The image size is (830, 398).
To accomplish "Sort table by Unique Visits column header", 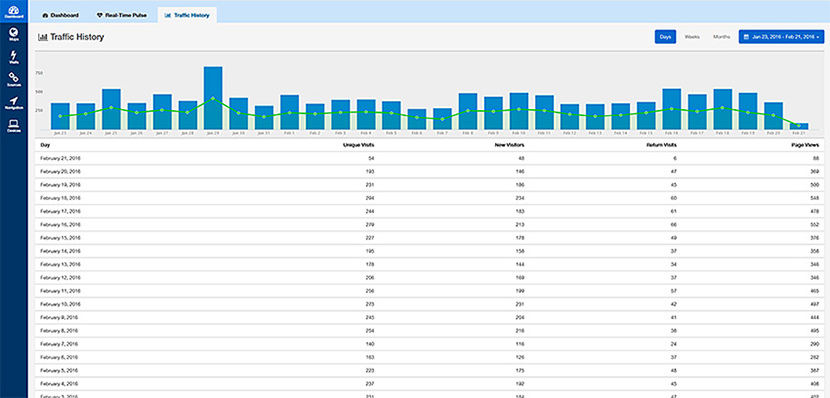I will tap(359, 144).
